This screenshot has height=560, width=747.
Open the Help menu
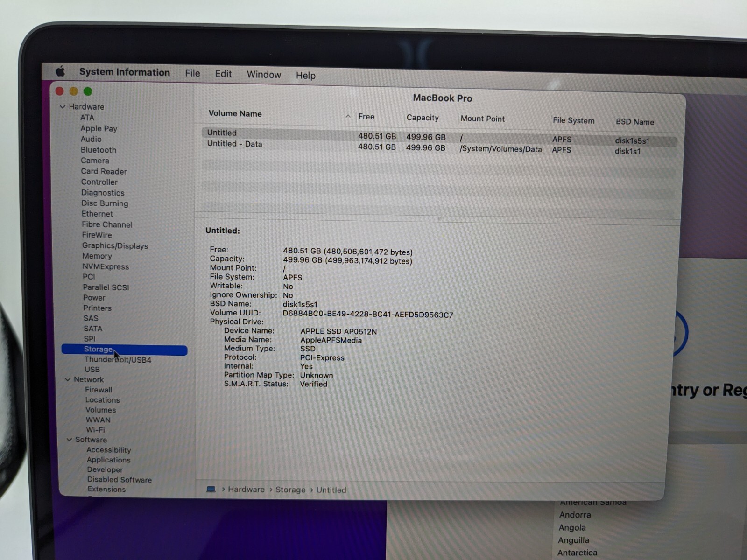(x=306, y=76)
